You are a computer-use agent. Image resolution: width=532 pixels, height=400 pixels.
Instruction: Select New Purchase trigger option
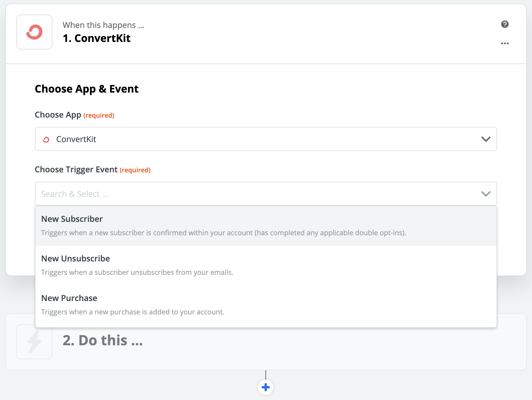point(266,305)
